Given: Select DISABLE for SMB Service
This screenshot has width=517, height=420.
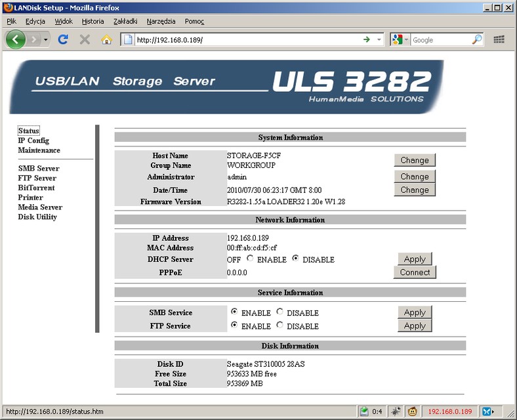Looking at the screenshot, I should point(280,312).
